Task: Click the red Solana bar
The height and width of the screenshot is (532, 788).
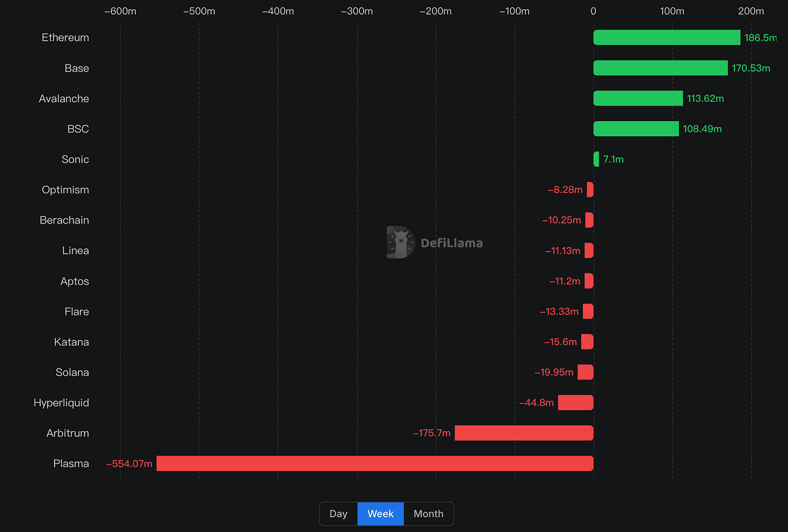Action: coord(586,372)
